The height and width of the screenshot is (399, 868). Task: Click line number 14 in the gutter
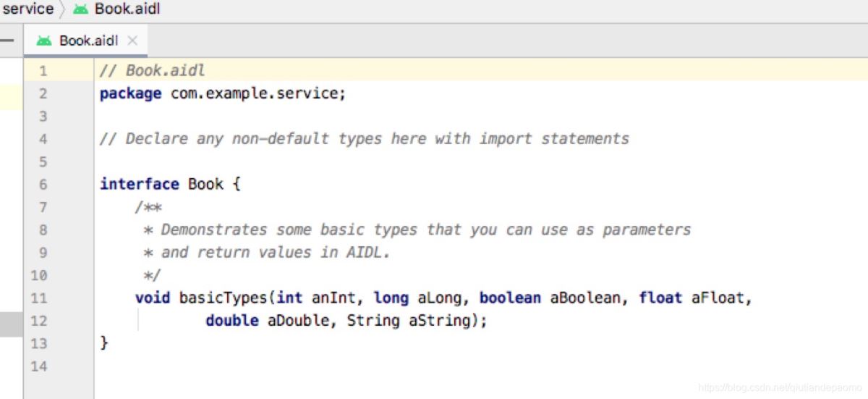click(x=39, y=366)
